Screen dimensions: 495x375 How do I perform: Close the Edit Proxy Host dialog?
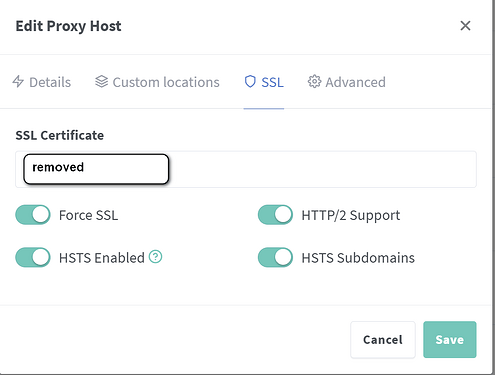pos(465,26)
